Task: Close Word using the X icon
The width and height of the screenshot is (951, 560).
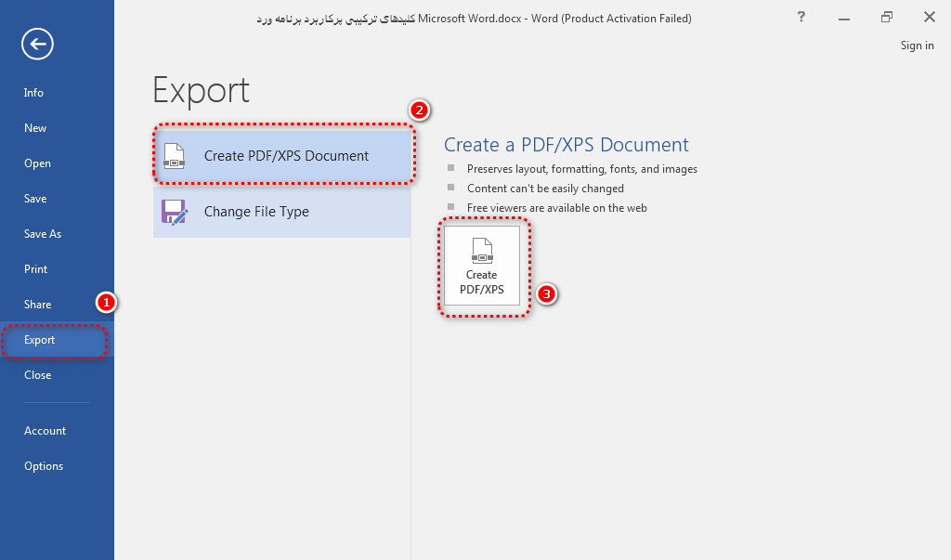Action: coord(929,17)
